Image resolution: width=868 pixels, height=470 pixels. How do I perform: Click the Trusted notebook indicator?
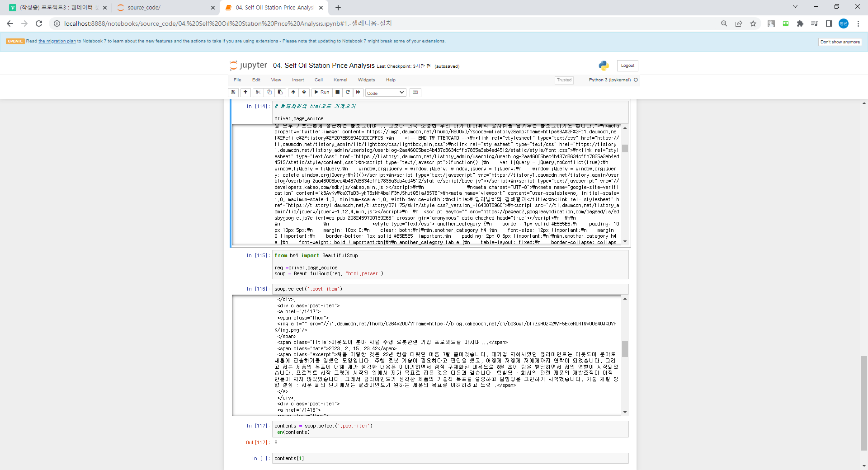click(564, 80)
